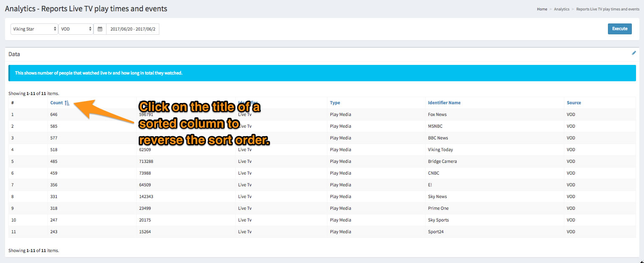Image resolution: width=644 pixels, height=263 pixels.
Task: Reverse sort by clicking Count header
Action: pyautogui.click(x=56, y=103)
